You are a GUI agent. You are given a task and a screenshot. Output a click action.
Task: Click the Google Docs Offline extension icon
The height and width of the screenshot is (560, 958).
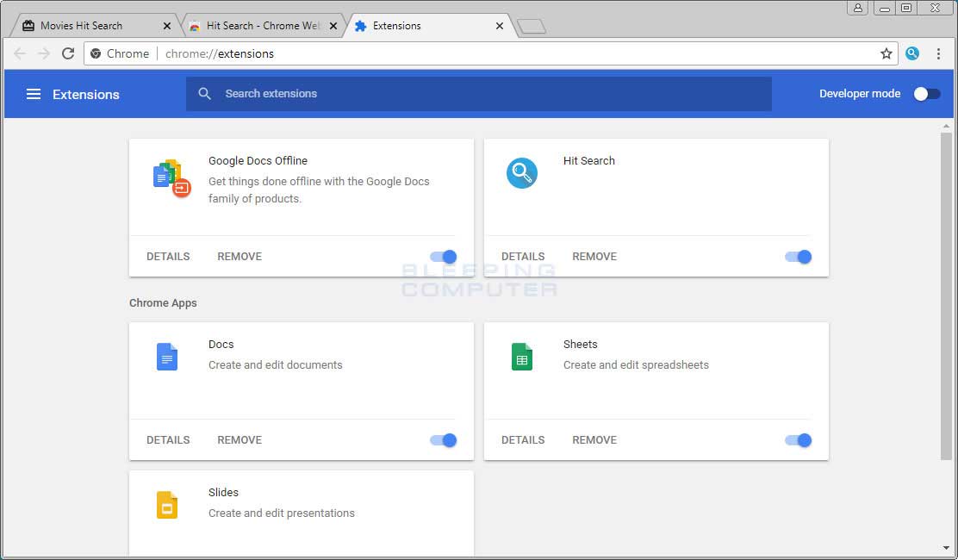coord(171,177)
